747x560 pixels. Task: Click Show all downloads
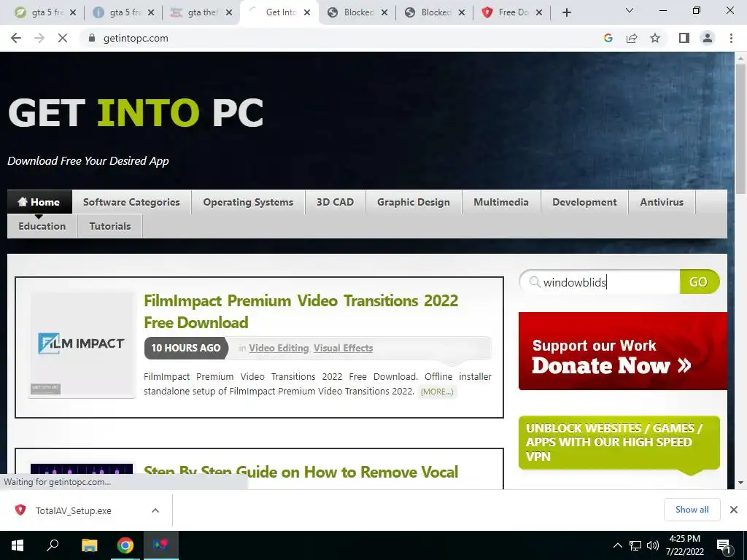[x=692, y=510]
